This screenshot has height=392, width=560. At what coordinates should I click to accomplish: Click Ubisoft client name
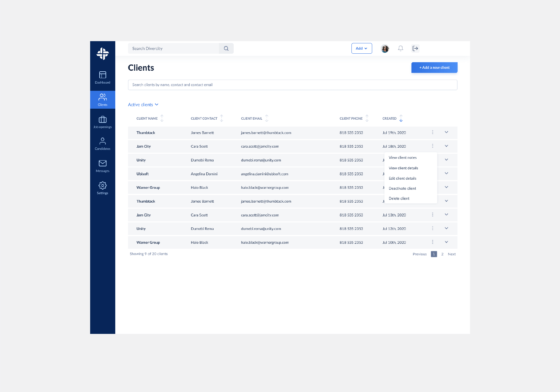point(143,174)
